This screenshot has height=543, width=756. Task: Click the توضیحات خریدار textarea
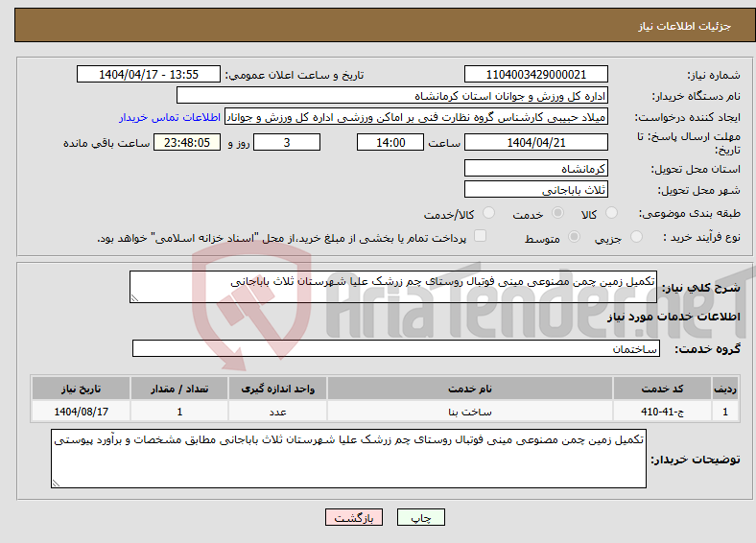click(x=348, y=460)
